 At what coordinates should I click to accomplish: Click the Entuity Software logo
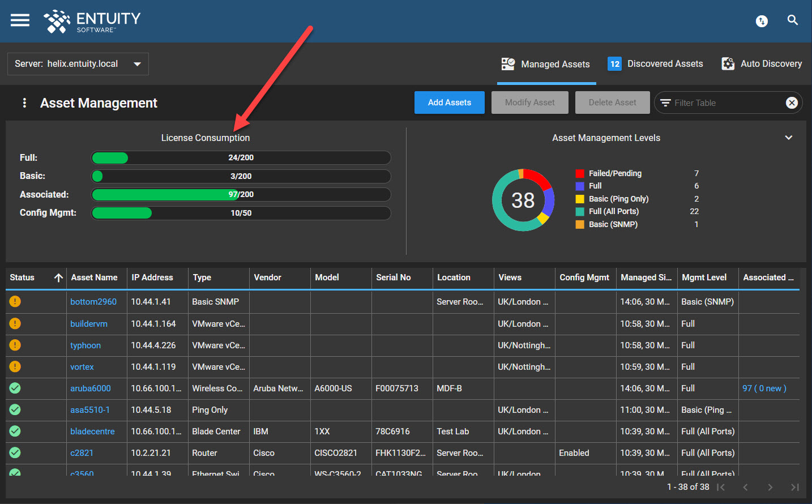point(92,22)
